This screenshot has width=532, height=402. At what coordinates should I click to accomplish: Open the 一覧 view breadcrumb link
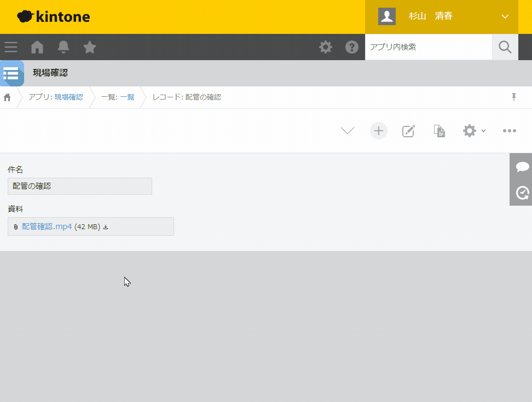[x=127, y=97]
